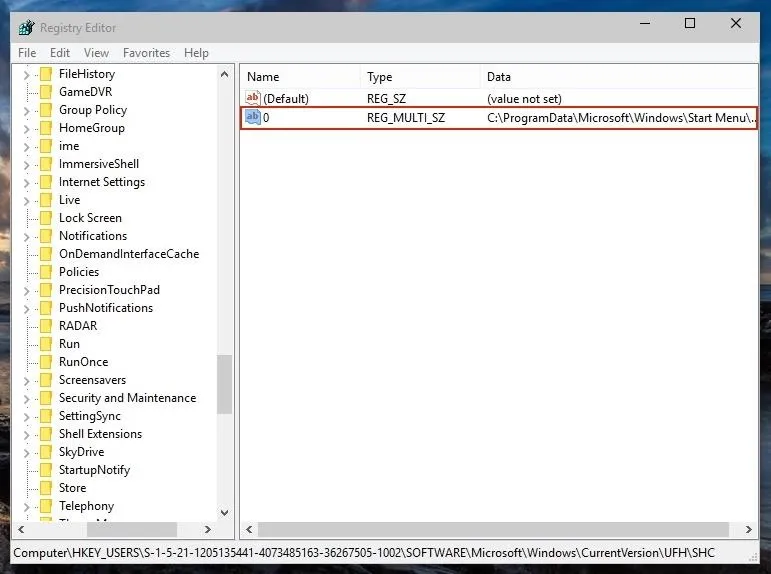Viewport: 771px width, 574px height.
Task: Open the Help menu
Action: 196,53
